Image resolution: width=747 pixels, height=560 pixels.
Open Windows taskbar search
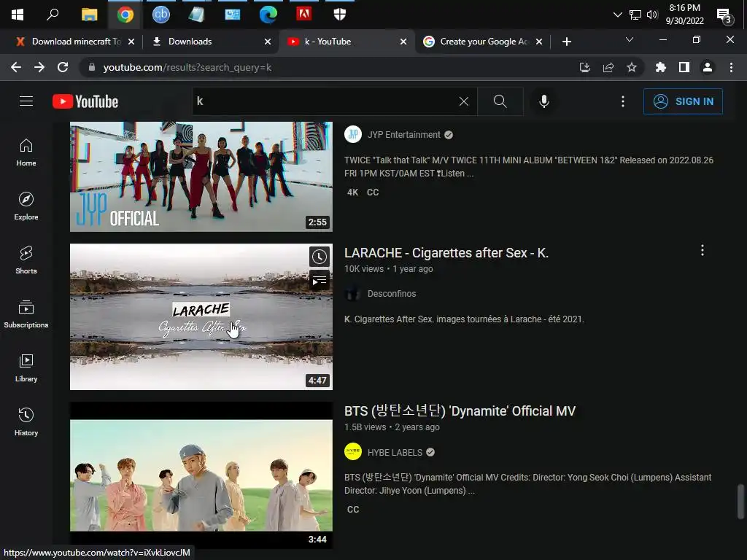(53, 15)
